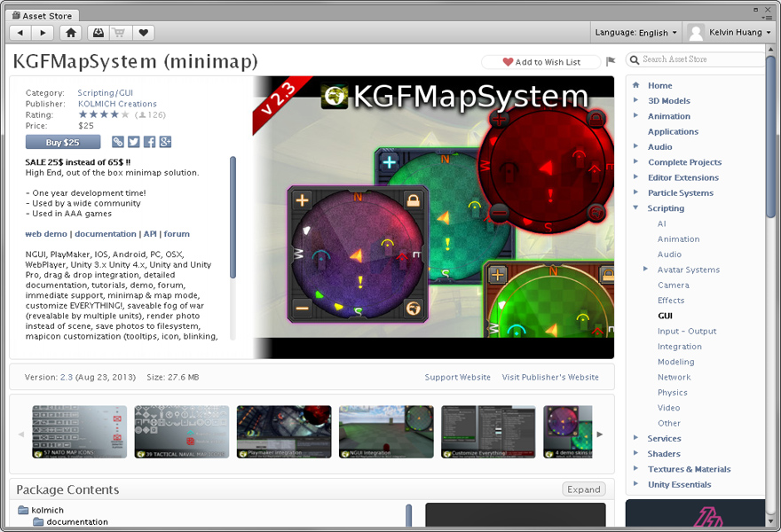Expand Shaders category
The image size is (781, 532).
tap(635, 453)
